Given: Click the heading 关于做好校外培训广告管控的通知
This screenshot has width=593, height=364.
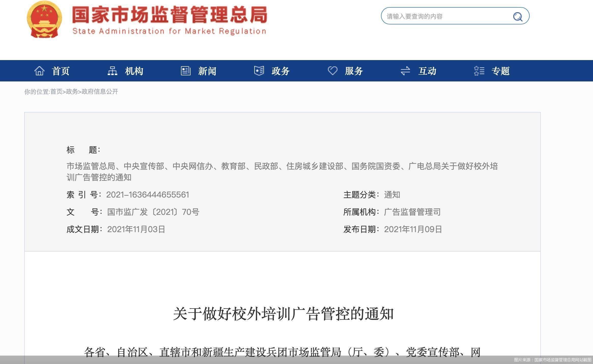Looking at the screenshot, I should coord(283,314).
